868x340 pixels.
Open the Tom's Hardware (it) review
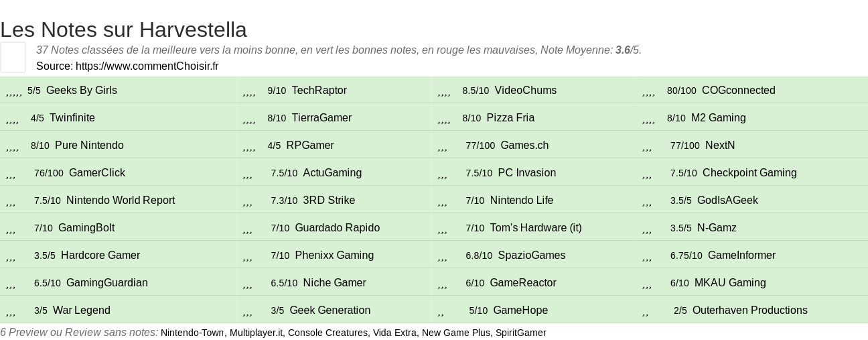[x=536, y=228]
